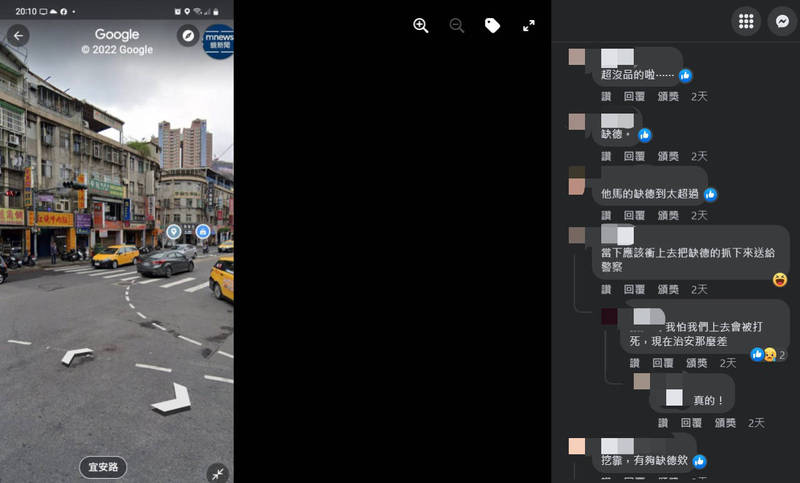Enter fullscreen photo view
The height and width of the screenshot is (483, 800).
click(x=529, y=26)
